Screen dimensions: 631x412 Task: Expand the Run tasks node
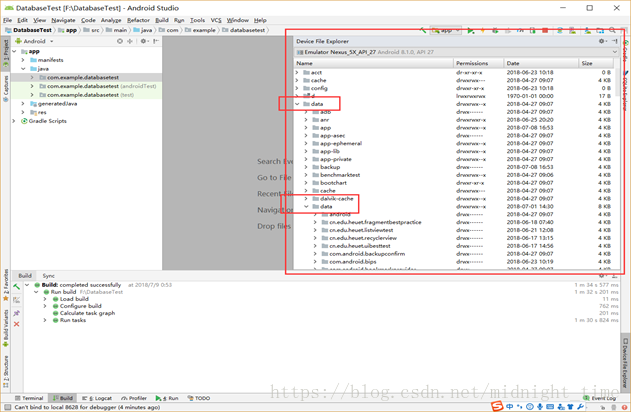[x=45, y=320]
